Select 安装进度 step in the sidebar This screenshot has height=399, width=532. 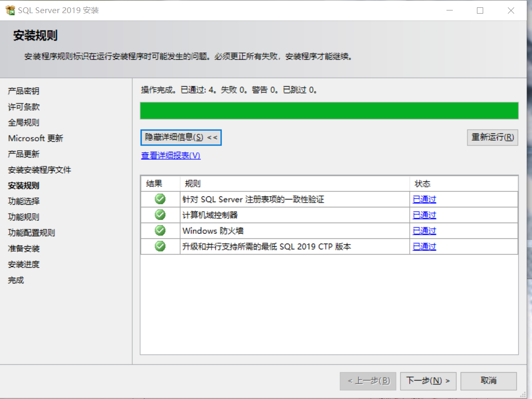24,265
